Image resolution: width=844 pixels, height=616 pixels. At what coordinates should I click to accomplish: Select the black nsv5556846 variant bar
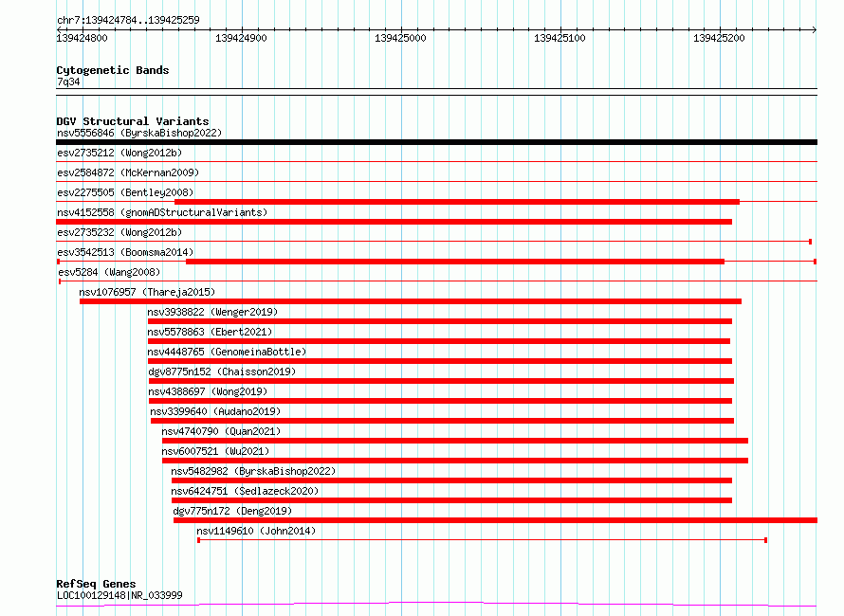tap(436, 142)
